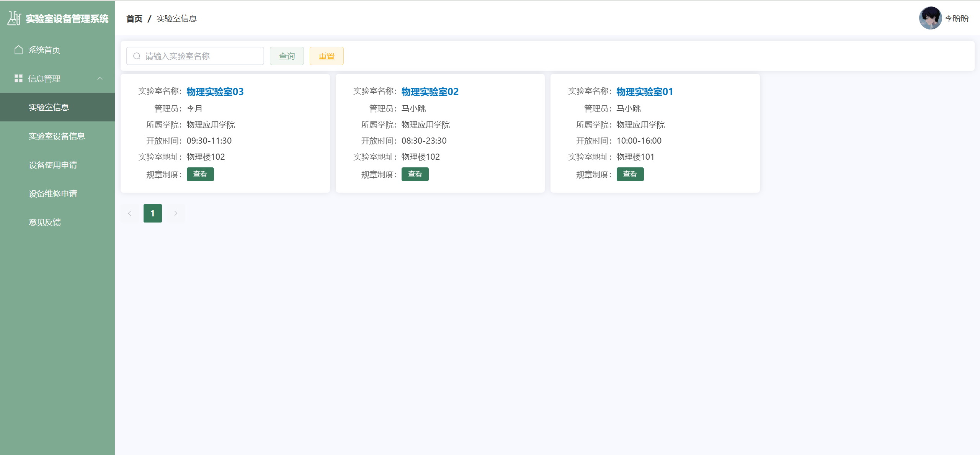View rules for 物理实验室03
This screenshot has width=980, height=455.
[200, 174]
